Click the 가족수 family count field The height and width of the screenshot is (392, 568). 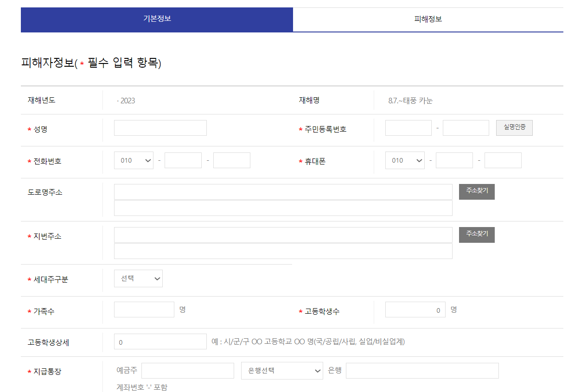click(x=144, y=309)
